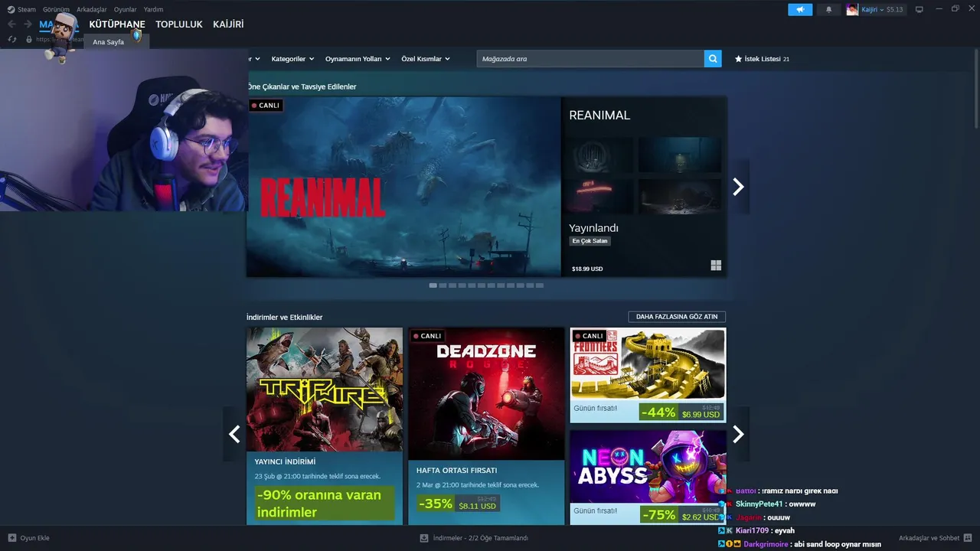
Task: Choose Ana Sayfa from the dropdown
Action: pyautogui.click(x=108, y=42)
